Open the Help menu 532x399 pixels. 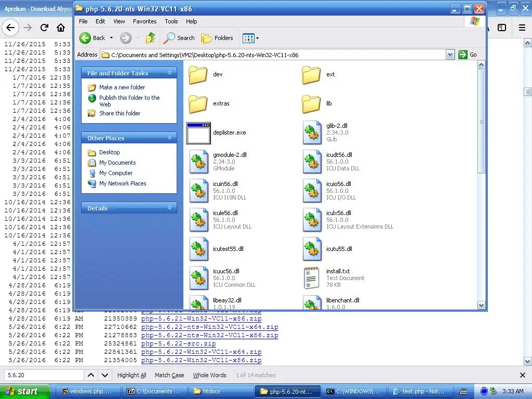(191, 21)
